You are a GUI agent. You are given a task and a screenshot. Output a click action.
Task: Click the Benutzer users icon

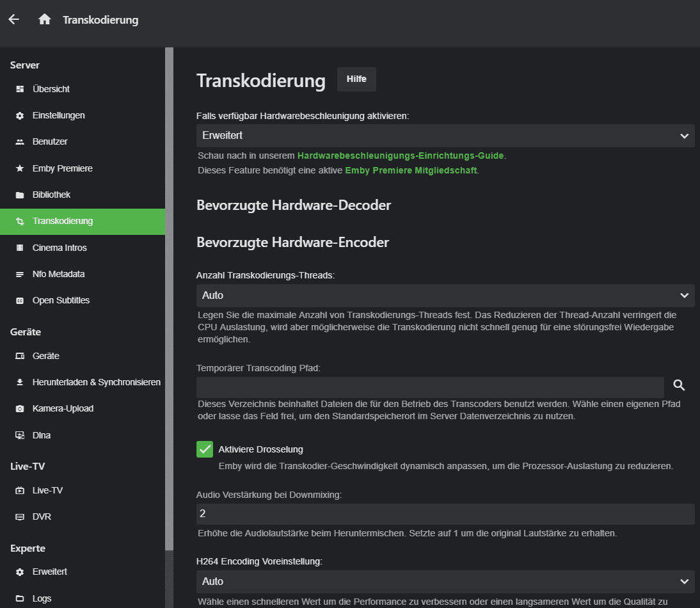coord(20,141)
